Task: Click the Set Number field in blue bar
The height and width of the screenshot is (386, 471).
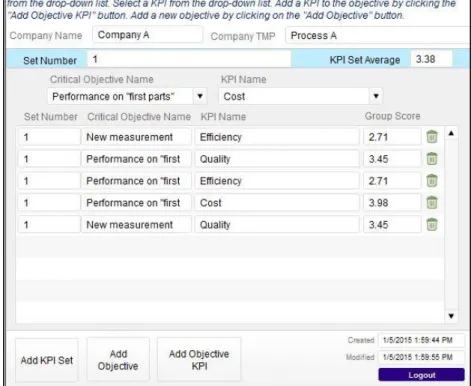Action: pos(189,59)
